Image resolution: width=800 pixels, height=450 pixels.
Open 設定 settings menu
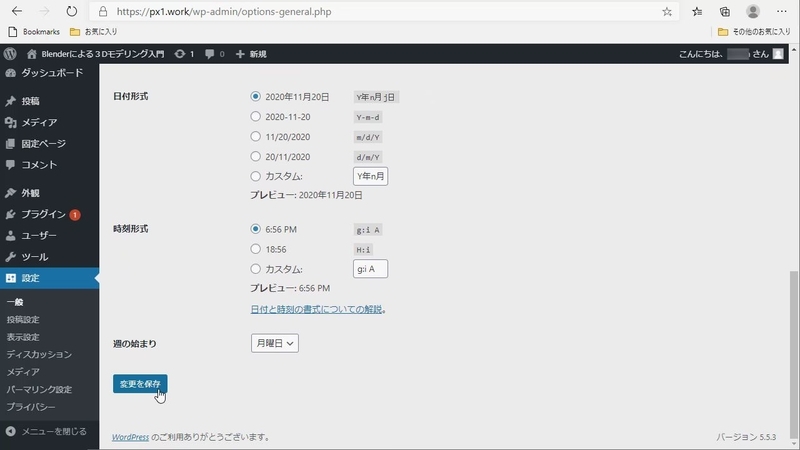[x=49, y=278]
